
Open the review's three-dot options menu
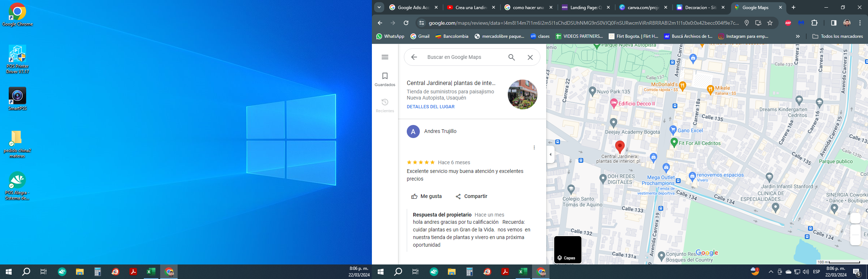click(534, 147)
